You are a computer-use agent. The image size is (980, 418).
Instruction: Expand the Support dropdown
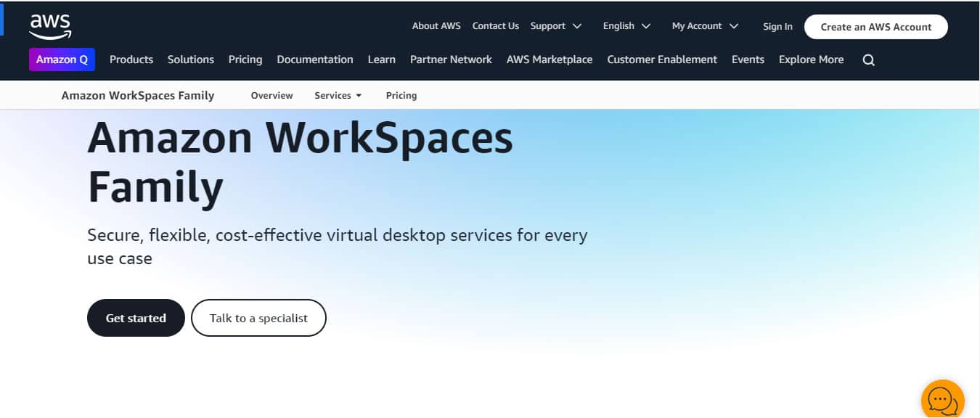tap(556, 26)
